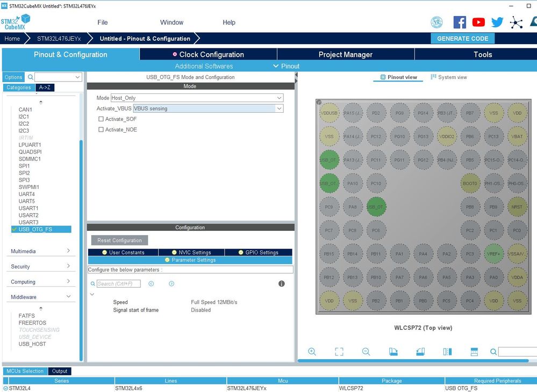Image resolution: width=537 pixels, height=392 pixels.
Task: Click the PA10 pin on the chip
Action: pos(353,183)
